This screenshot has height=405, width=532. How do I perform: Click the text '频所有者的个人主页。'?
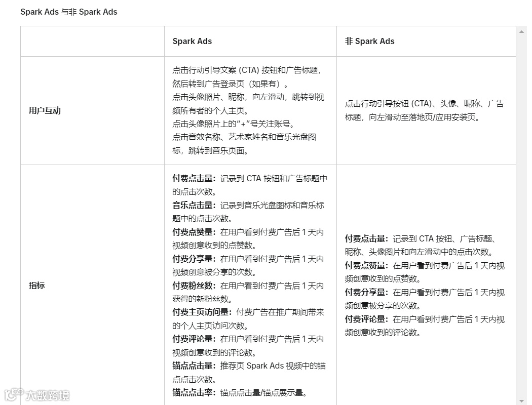point(210,110)
